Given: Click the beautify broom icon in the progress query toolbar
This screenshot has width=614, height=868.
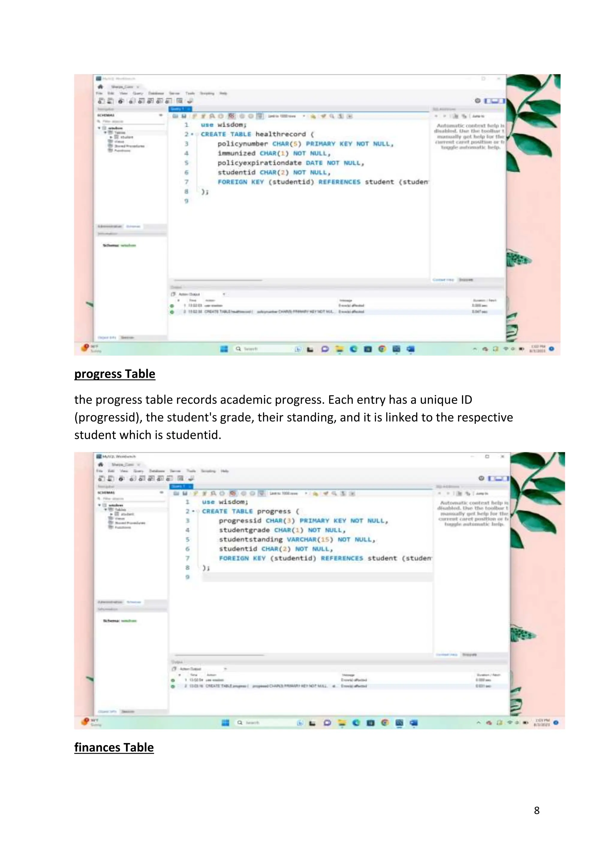Looking at the screenshot, I should [325, 493].
